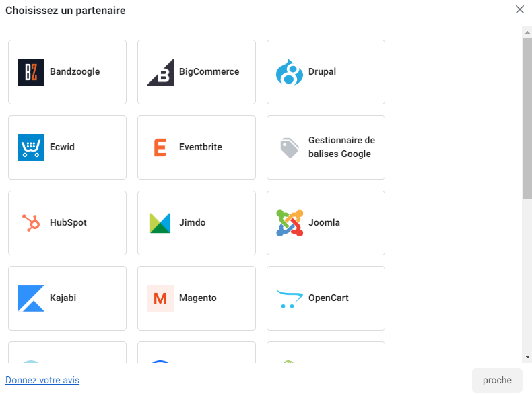Open the Donnez votre avis link

(42, 380)
